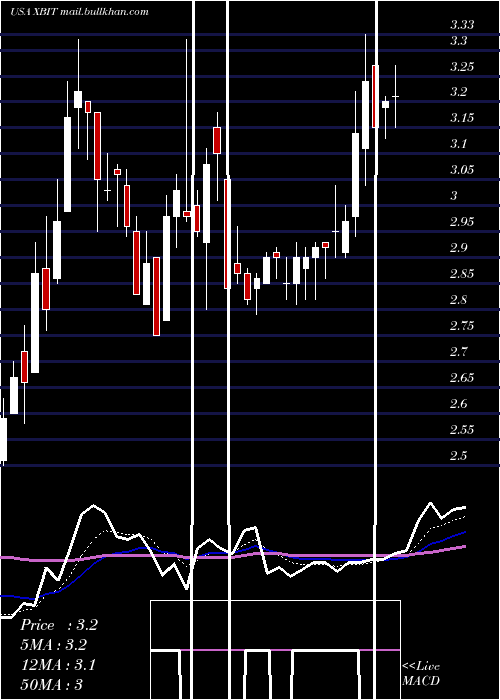The height and width of the screenshot is (700, 500).
Task: Click the last doji candlestick near 3.2
Action: click(x=395, y=96)
